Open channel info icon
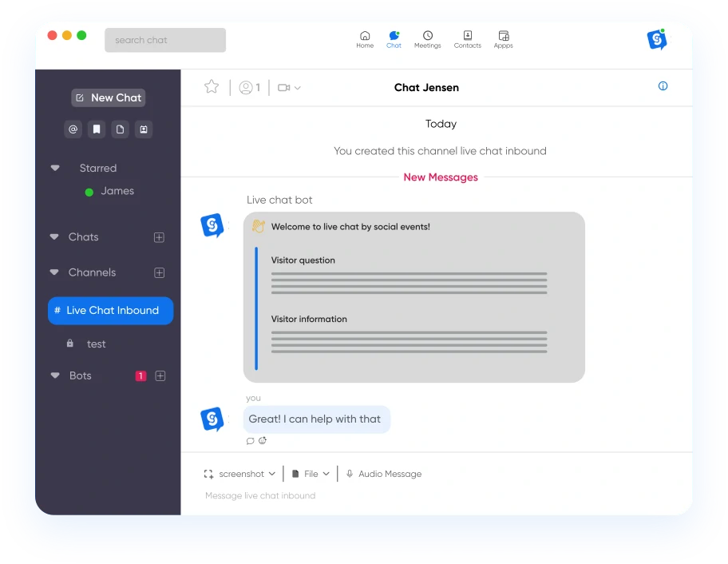This screenshot has width=728, height=564. pyautogui.click(x=663, y=86)
